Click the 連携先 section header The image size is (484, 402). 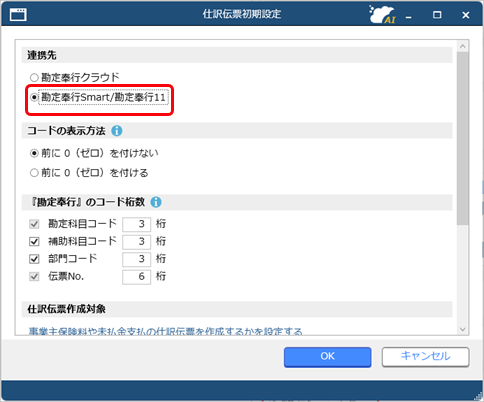click(x=237, y=55)
